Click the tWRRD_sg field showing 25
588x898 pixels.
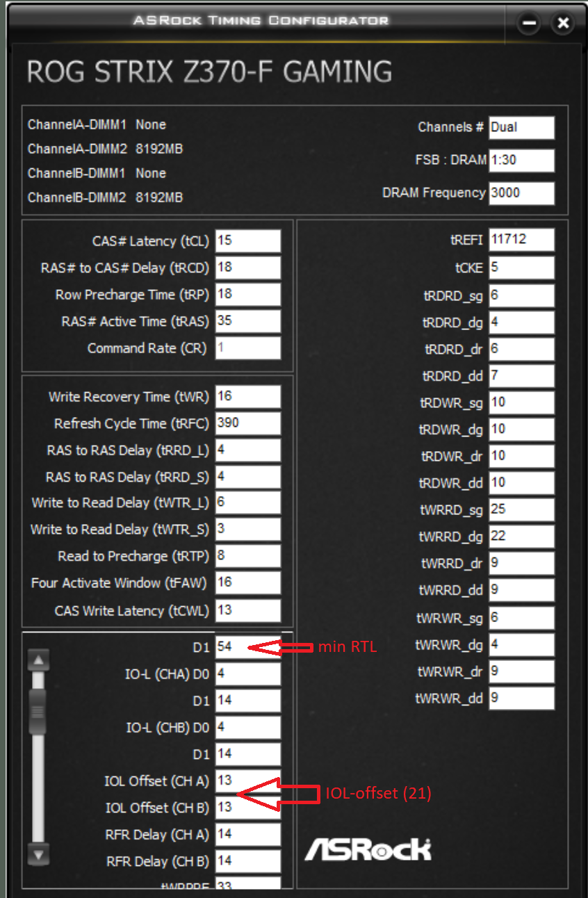tap(521, 510)
